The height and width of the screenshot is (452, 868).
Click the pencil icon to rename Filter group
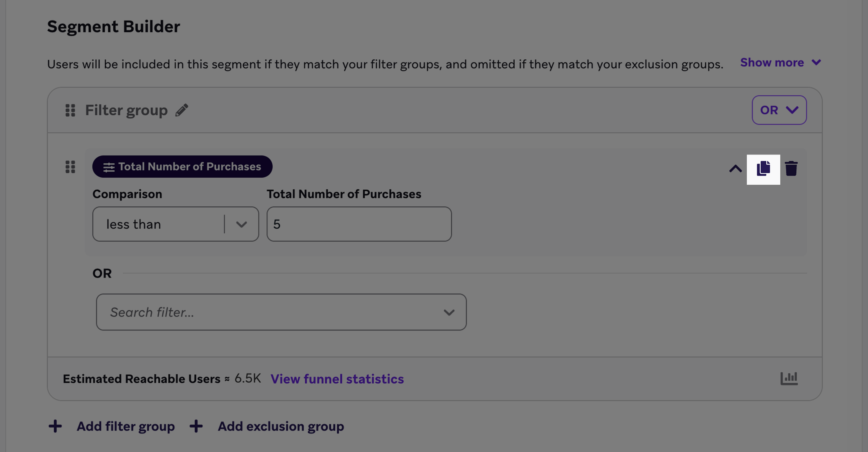[182, 110]
